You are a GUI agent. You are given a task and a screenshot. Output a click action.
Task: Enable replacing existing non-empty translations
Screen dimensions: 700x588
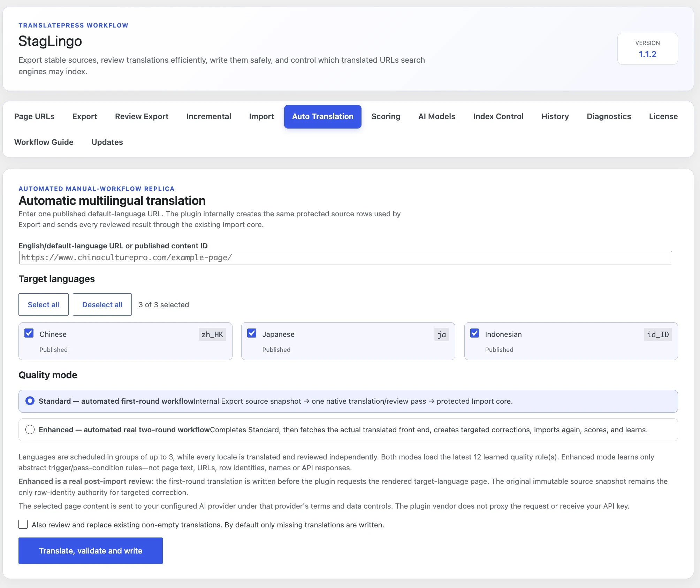coord(23,524)
